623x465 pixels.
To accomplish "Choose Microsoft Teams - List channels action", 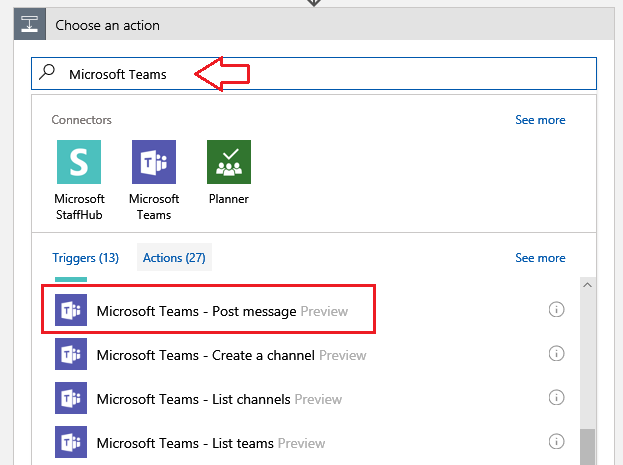I will coord(306,398).
